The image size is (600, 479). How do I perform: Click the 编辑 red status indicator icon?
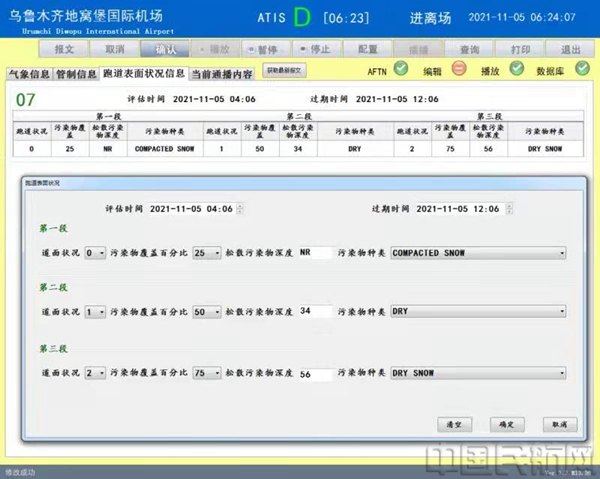coord(458,69)
